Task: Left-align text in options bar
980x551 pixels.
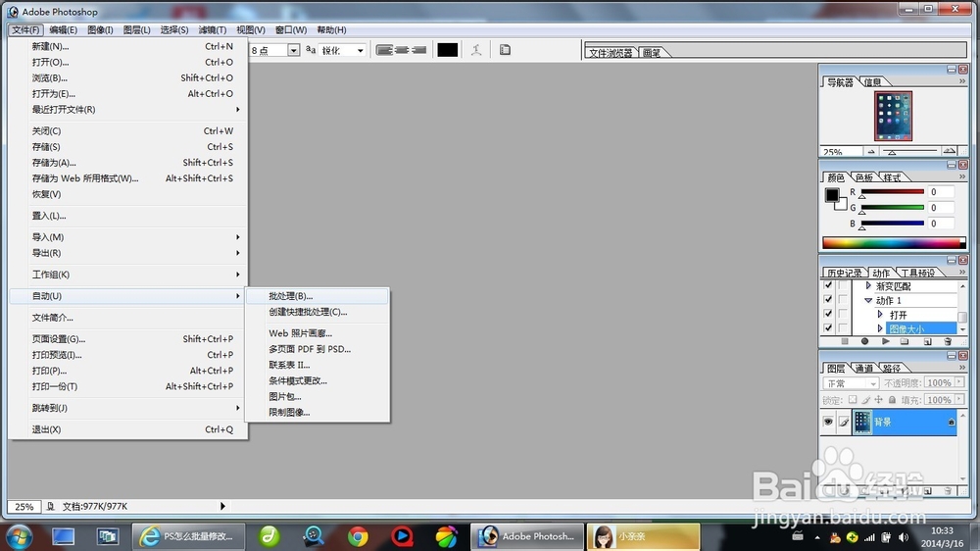Action: pyautogui.click(x=384, y=50)
